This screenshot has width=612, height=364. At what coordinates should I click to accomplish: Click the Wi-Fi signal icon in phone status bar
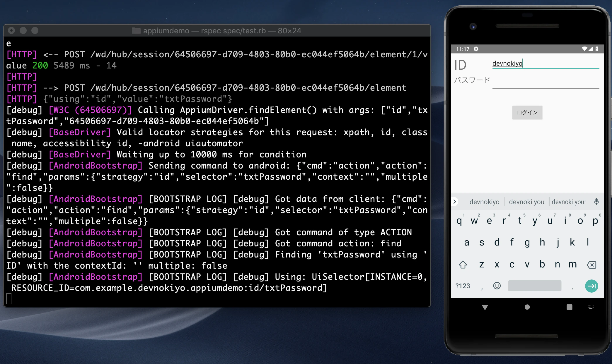(585, 49)
